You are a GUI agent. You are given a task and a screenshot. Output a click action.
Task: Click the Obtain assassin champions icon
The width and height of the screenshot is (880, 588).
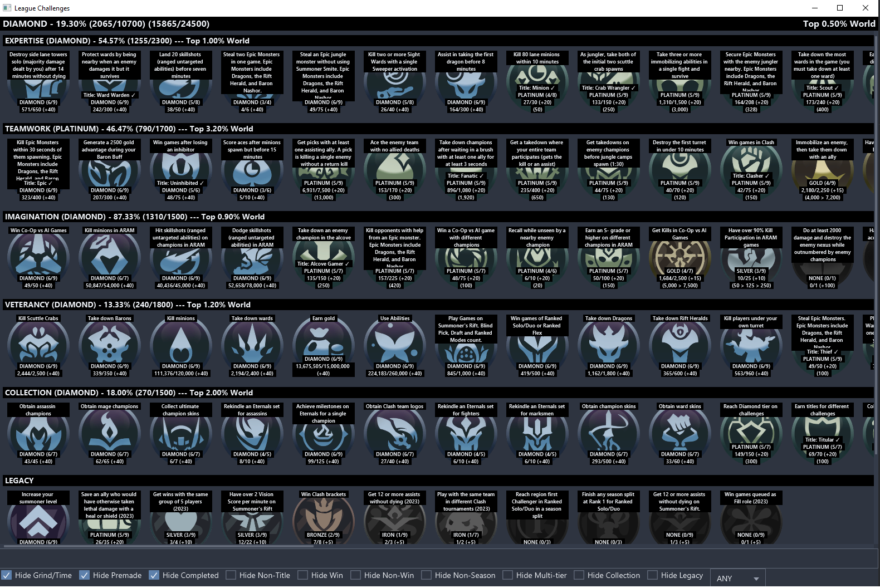pos(38,434)
